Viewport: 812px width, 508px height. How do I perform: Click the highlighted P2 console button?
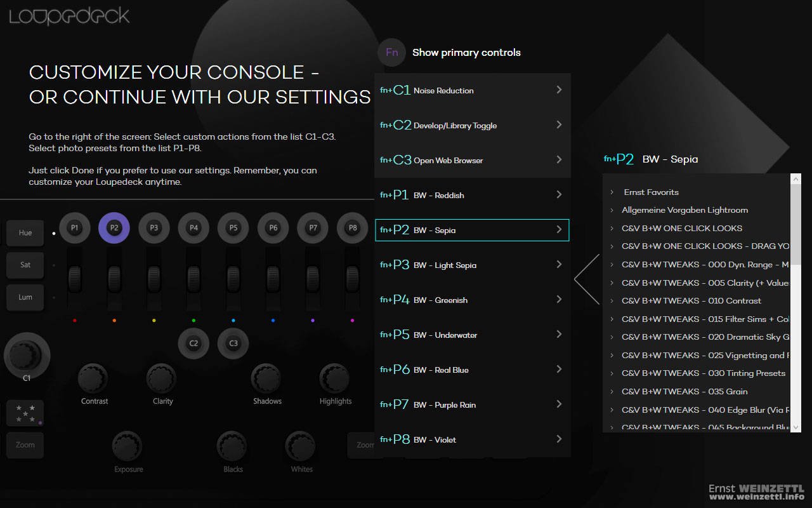[x=114, y=228]
